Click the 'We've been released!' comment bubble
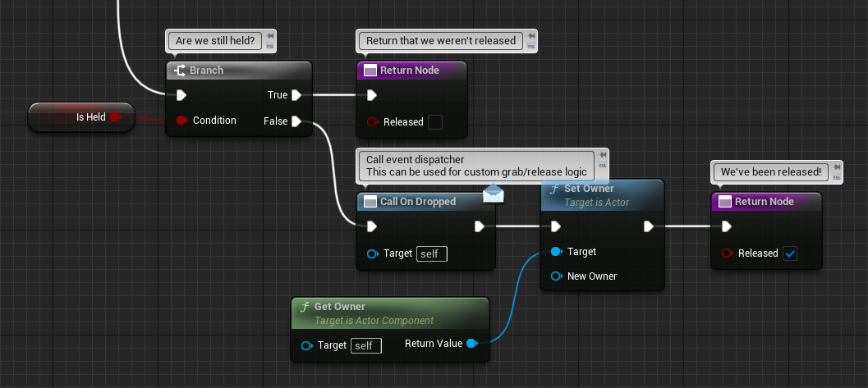This screenshot has width=868, height=388. click(x=771, y=172)
